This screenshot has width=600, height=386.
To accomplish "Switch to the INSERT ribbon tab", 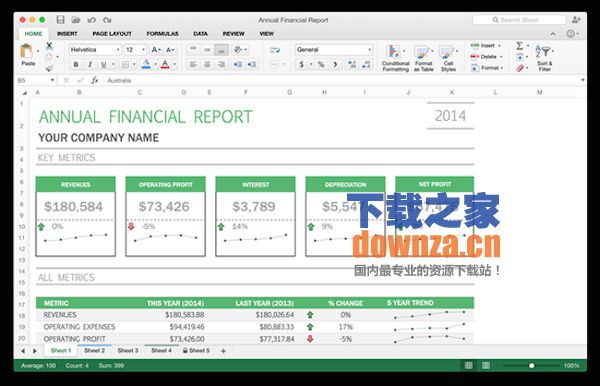I will (x=67, y=34).
